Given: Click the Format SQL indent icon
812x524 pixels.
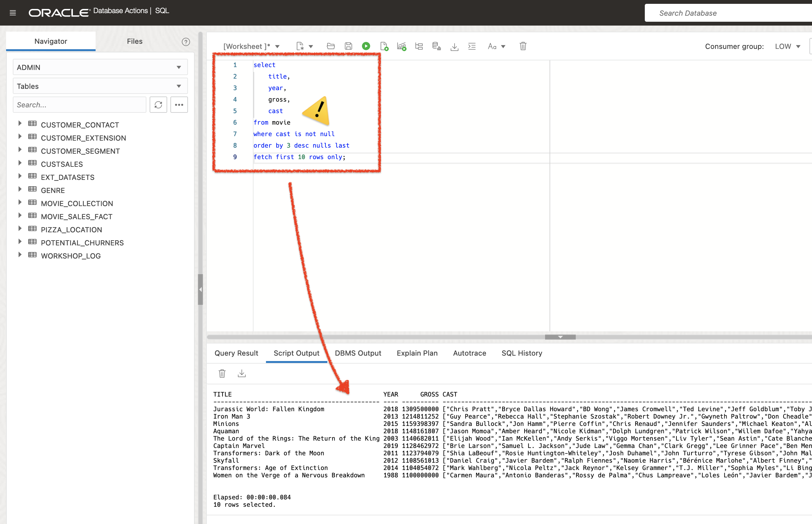Looking at the screenshot, I should click(472, 46).
